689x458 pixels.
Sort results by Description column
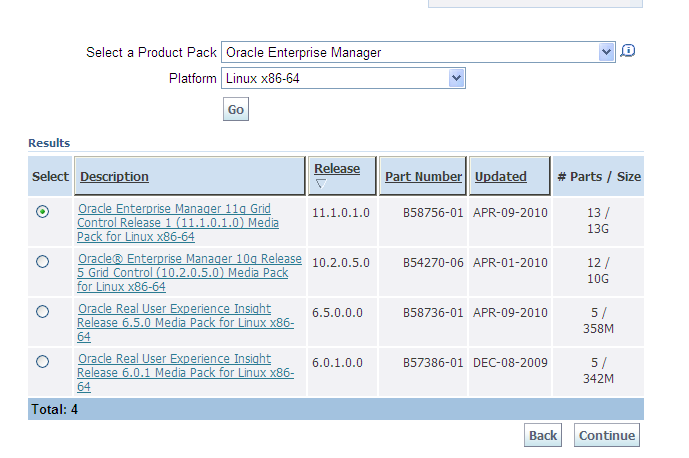coord(114,177)
